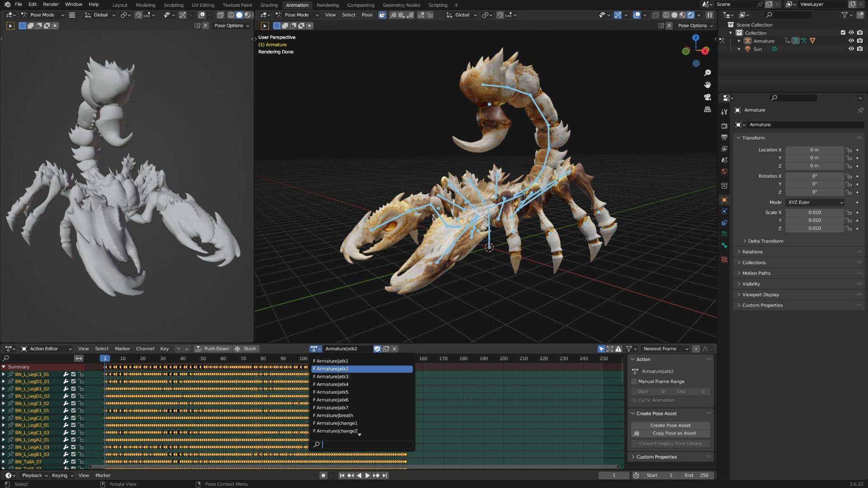Switch to the Shading workspace tab
This screenshot has height=488, width=868.
coord(269,5)
